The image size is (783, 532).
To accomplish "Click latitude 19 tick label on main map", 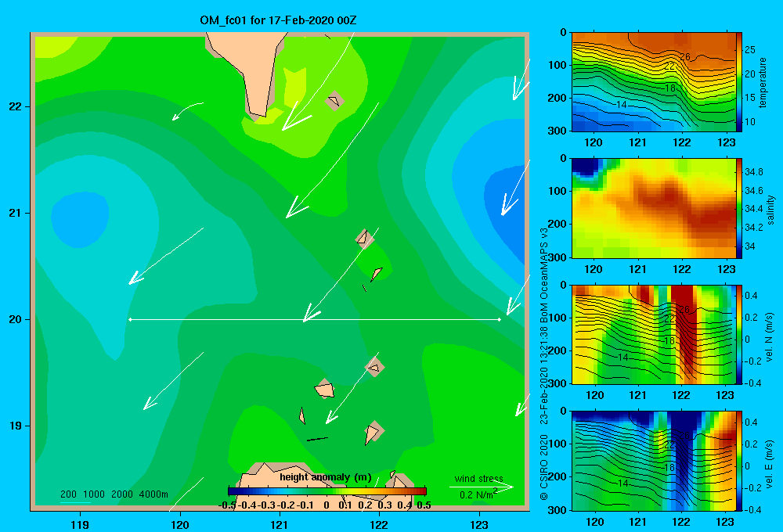I will click(16, 426).
